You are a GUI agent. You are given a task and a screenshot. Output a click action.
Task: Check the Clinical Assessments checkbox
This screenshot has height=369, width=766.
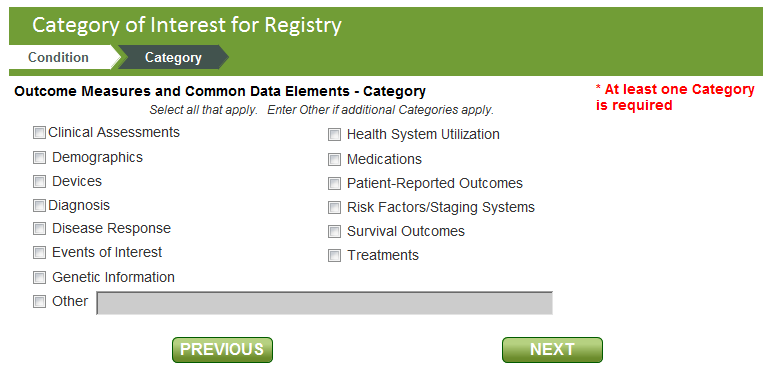click(x=39, y=133)
